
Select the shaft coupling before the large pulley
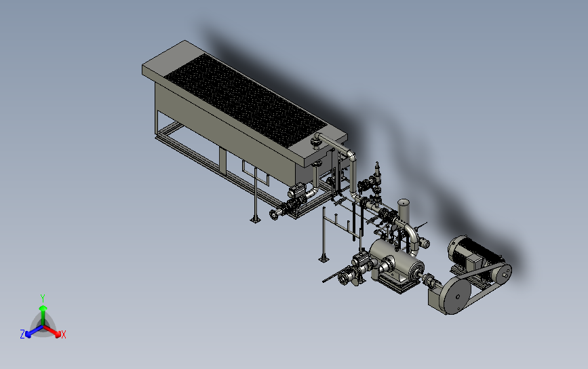[x=431, y=281]
